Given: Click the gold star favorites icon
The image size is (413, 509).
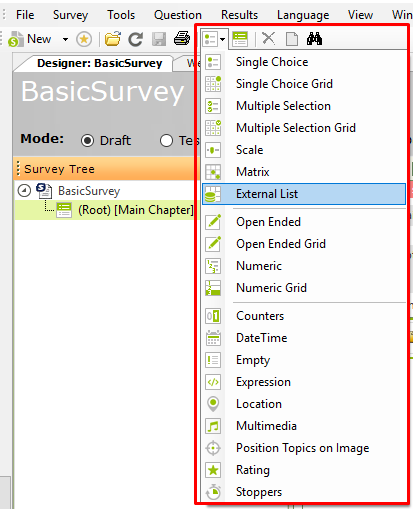Looking at the screenshot, I should [x=84, y=40].
